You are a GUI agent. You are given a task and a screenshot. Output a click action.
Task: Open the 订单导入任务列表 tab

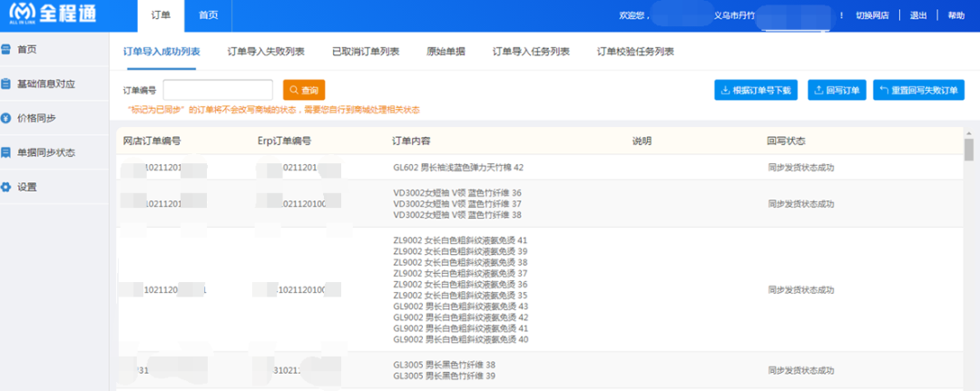point(531,51)
